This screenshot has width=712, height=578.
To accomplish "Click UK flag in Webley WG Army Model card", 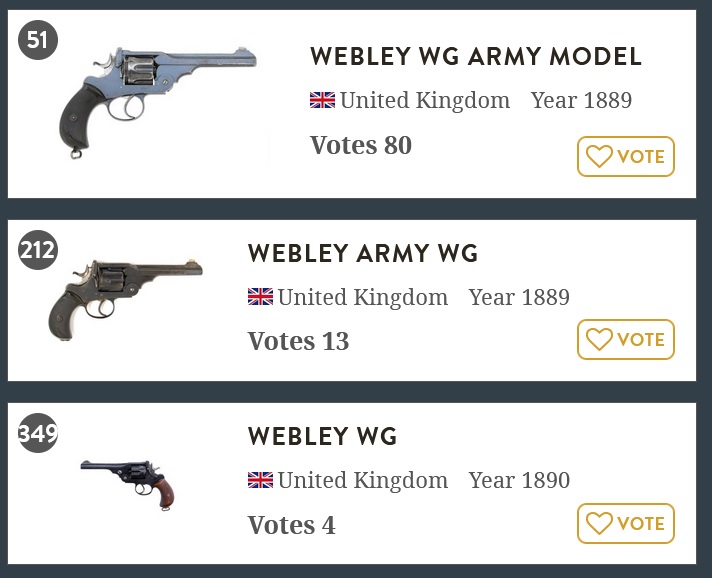I will pyautogui.click(x=322, y=101).
